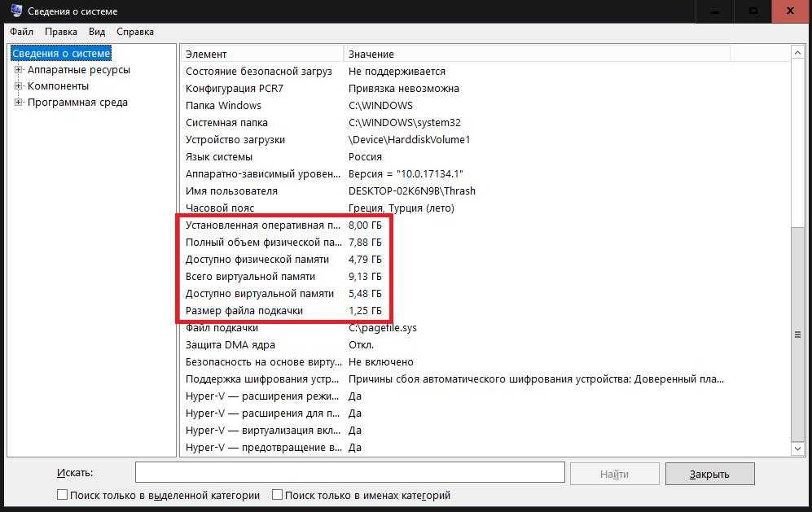Select the Конфигурация PCR7 row

[x=485, y=89]
